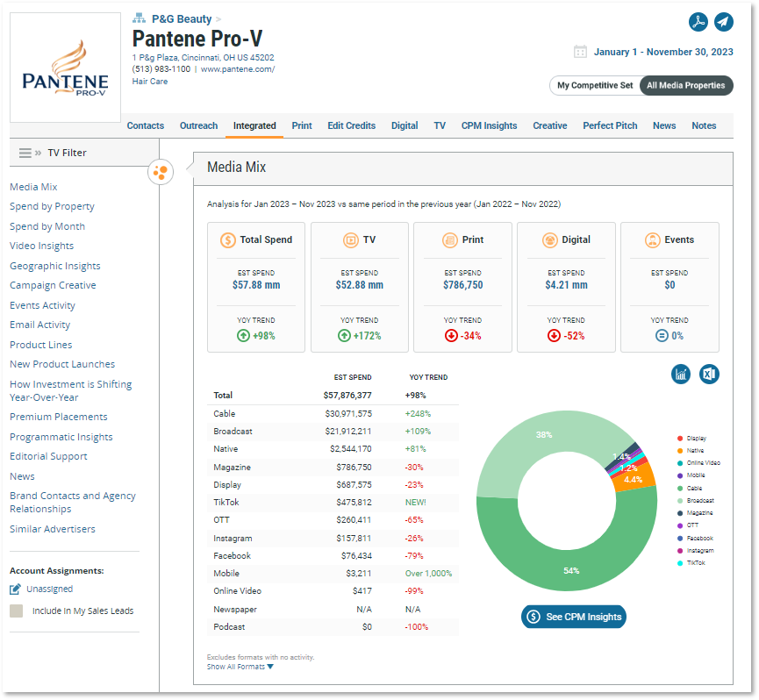Open Programmatic Insights sidebar link
Image resolution: width=759 pixels, height=700 pixels.
[x=61, y=438]
